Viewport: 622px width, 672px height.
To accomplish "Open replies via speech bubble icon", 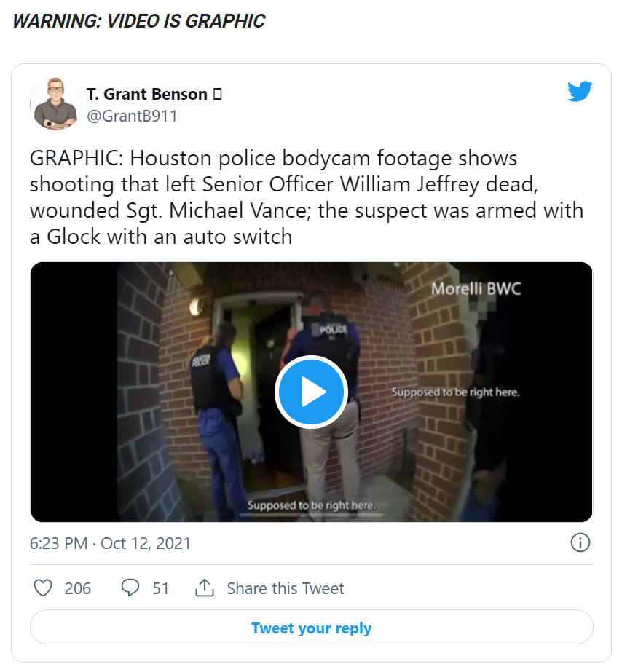I will [x=130, y=588].
